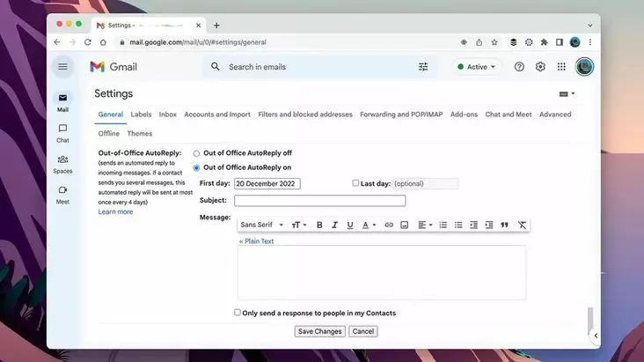Switch to the Labels settings tab
The width and height of the screenshot is (644, 362).
point(141,115)
